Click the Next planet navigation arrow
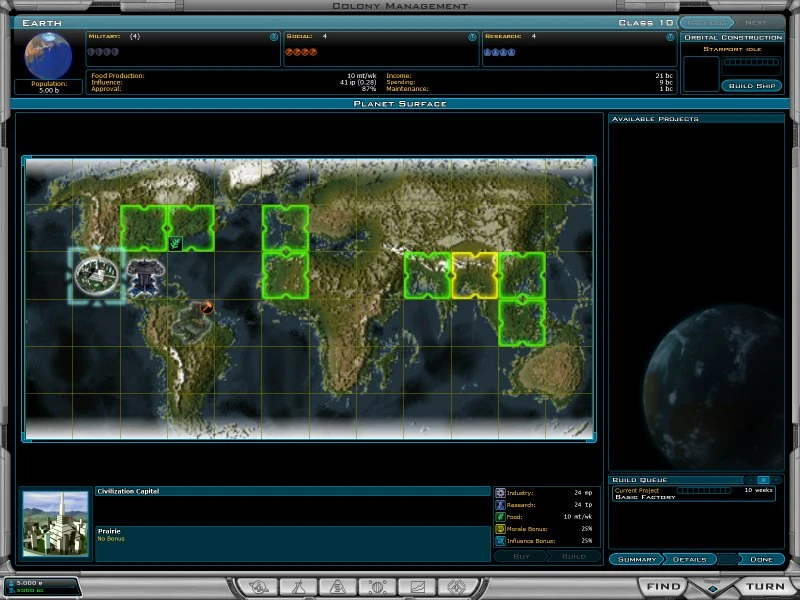 (x=756, y=22)
